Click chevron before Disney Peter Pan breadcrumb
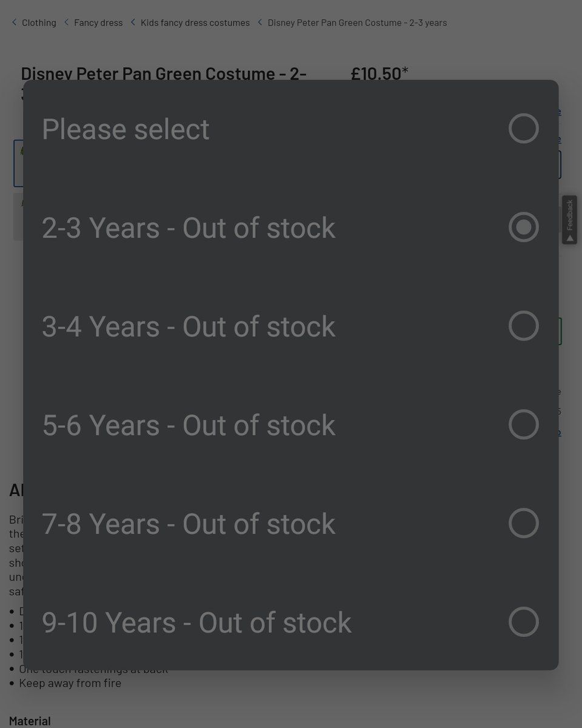 click(x=260, y=22)
